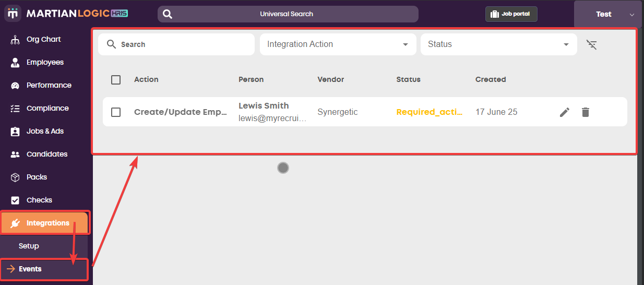Open the Integration Action dropdown
The width and height of the screenshot is (644, 285).
coord(338,44)
